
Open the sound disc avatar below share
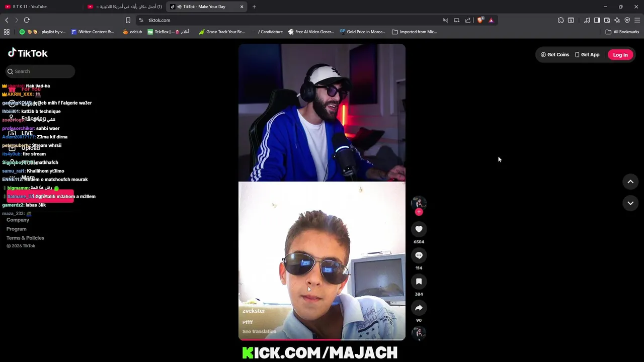coord(419,333)
